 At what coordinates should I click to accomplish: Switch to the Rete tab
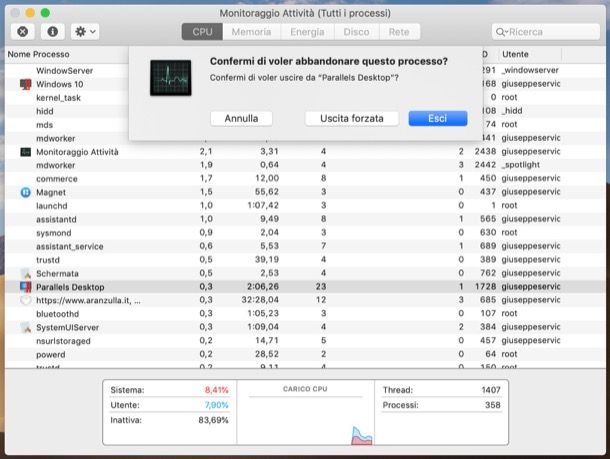pyautogui.click(x=399, y=32)
